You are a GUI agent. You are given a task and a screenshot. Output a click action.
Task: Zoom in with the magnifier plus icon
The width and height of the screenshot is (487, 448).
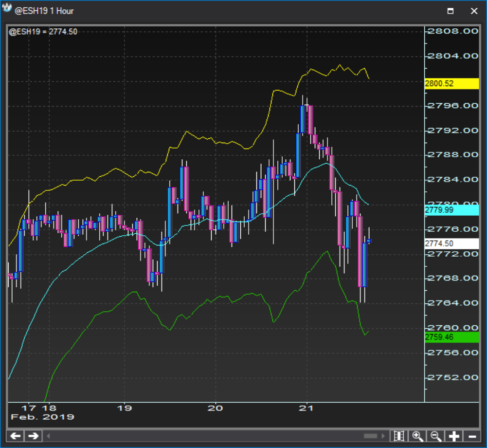417,436
